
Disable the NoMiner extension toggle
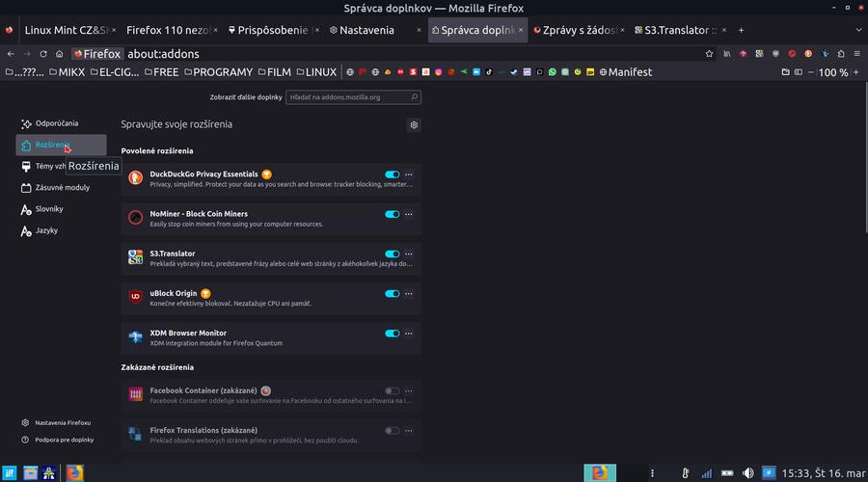click(392, 214)
